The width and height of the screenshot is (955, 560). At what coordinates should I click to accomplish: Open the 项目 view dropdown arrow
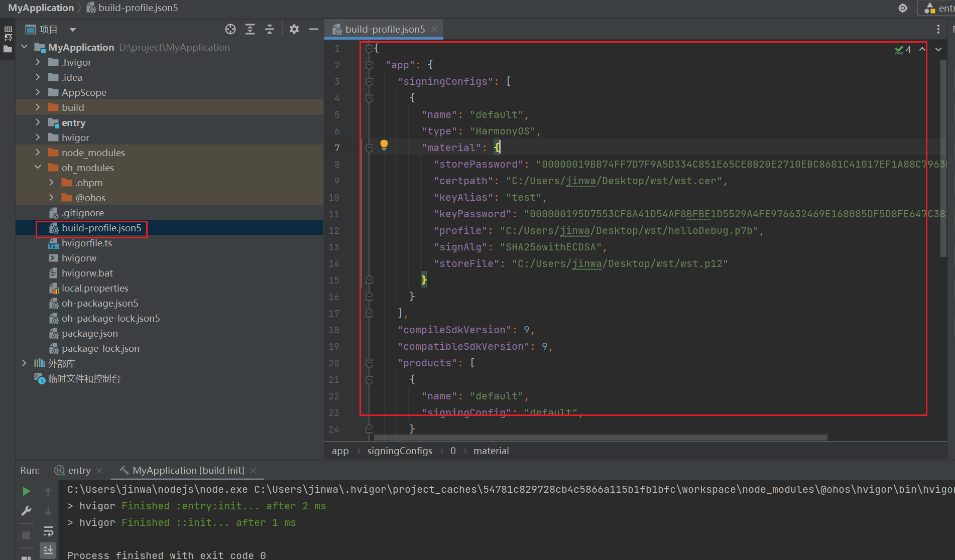click(73, 30)
